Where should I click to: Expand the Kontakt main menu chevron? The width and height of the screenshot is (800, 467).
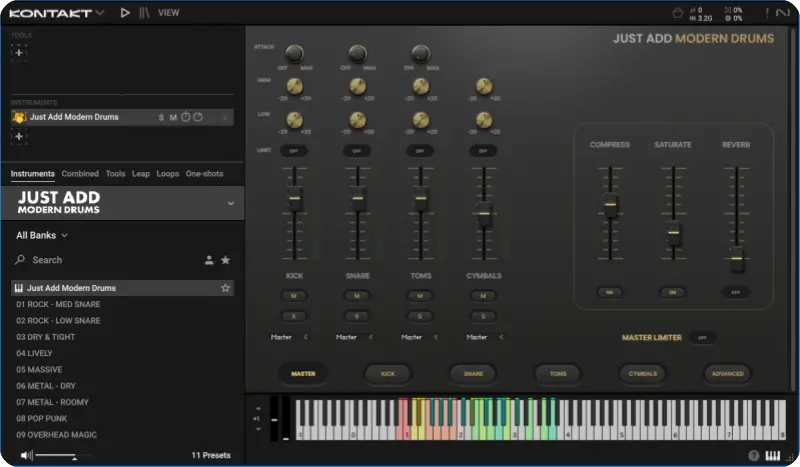tap(99, 13)
